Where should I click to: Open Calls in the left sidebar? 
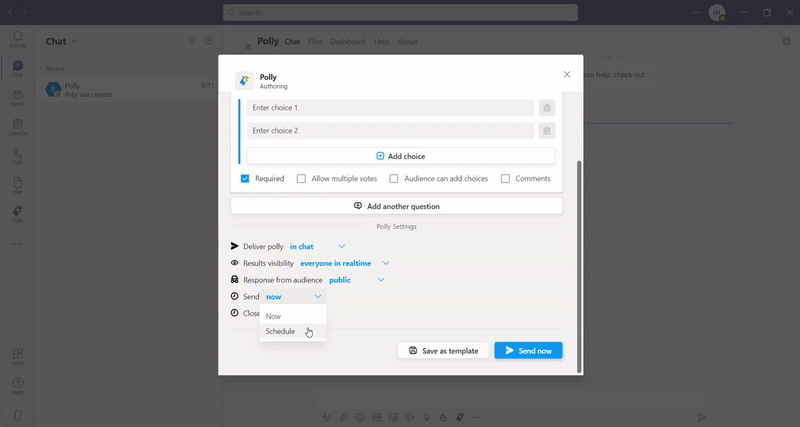tap(17, 155)
